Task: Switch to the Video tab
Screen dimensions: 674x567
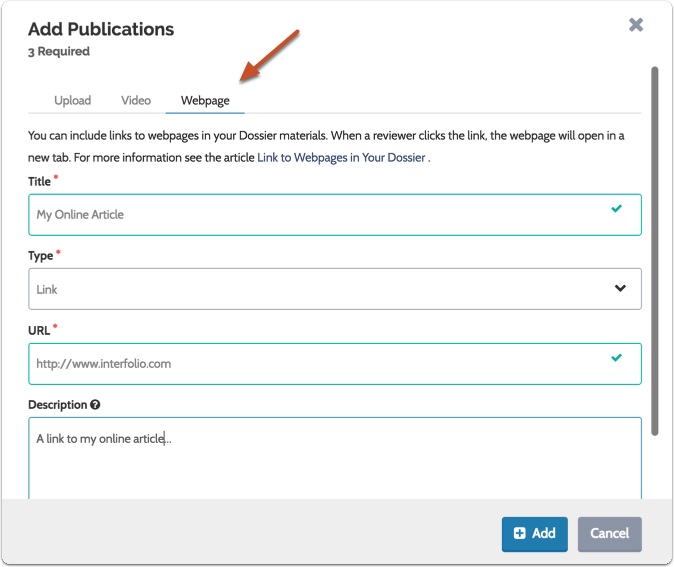Action: pos(136,101)
